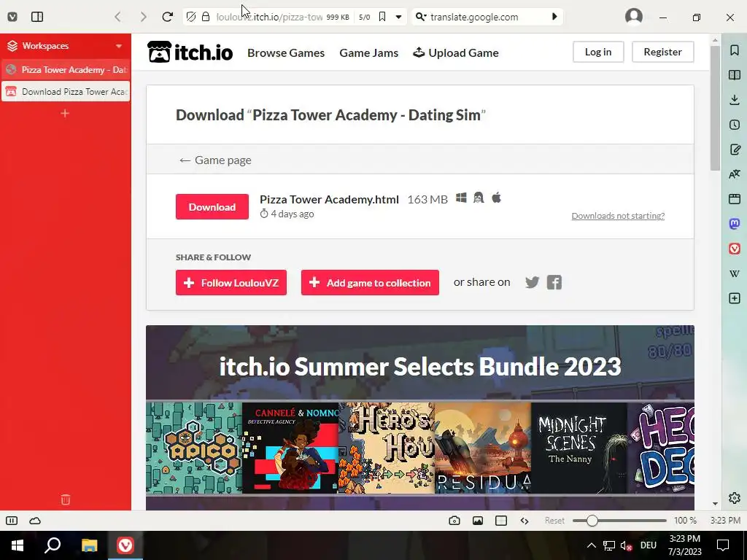This screenshot has height=560, width=747.
Task: Open Upload Game page
Action: [456, 52]
